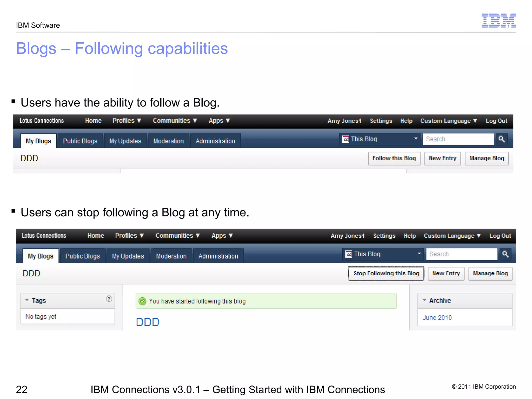The width and height of the screenshot is (532, 399).
Task: Switch to Public Blogs tab in lower screenshot
Action: [83, 256]
